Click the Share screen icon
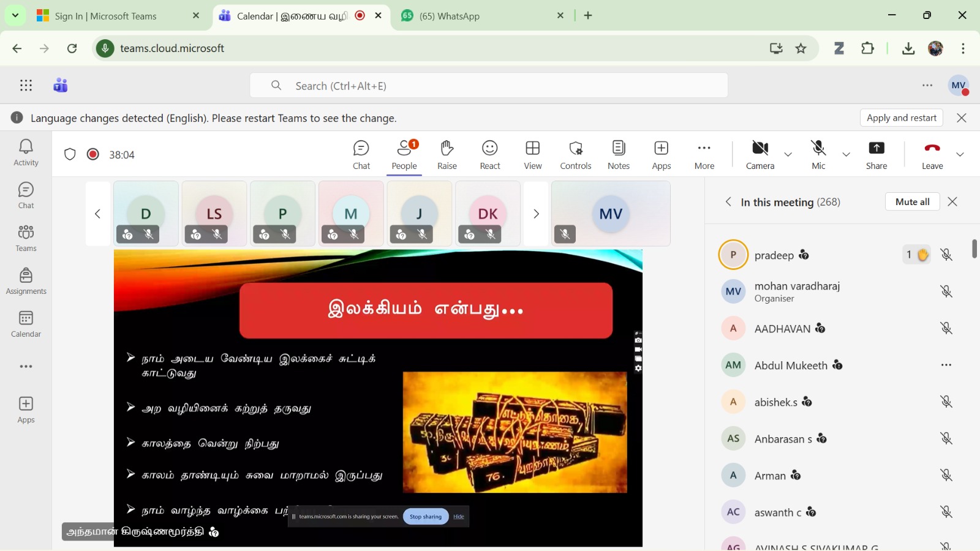The image size is (980, 551). coord(876,155)
